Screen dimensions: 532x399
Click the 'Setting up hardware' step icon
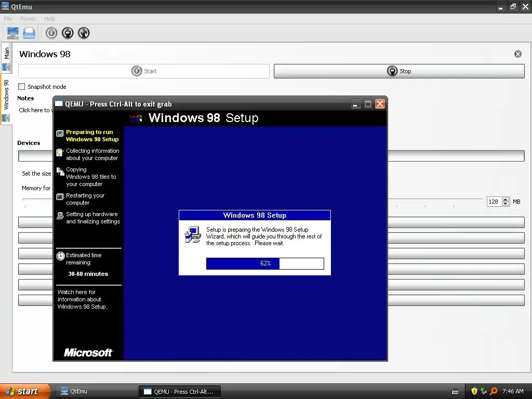60,216
